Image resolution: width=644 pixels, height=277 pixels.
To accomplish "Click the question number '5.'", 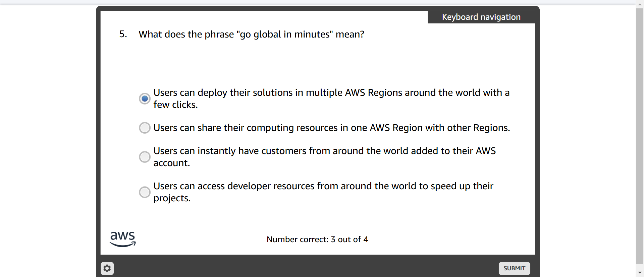I will (123, 34).
